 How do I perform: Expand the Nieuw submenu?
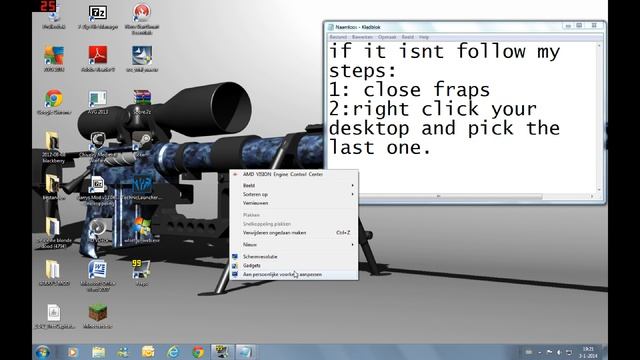(294, 244)
